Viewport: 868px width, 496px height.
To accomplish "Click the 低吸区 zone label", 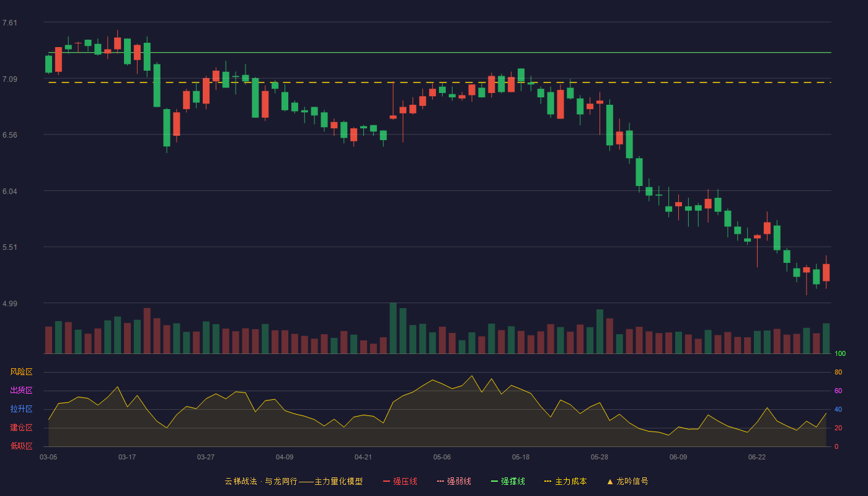I will [x=21, y=446].
